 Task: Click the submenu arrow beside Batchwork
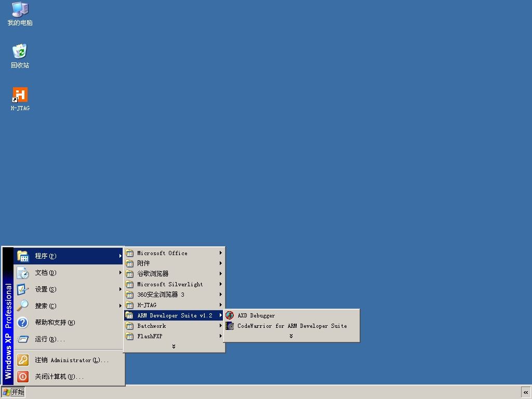(x=220, y=326)
